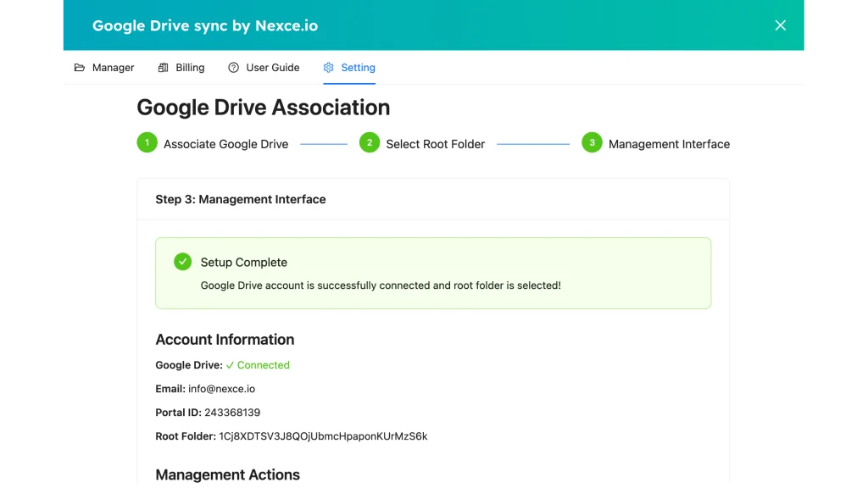The image size is (868, 488).
Task: Click the Portal ID number 243368139
Action: pos(232,413)
